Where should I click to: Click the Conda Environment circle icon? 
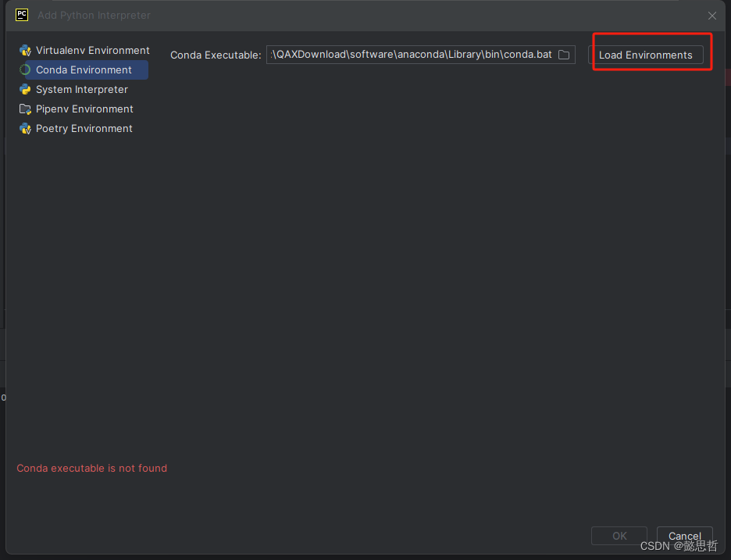click(x=25, y=70)
